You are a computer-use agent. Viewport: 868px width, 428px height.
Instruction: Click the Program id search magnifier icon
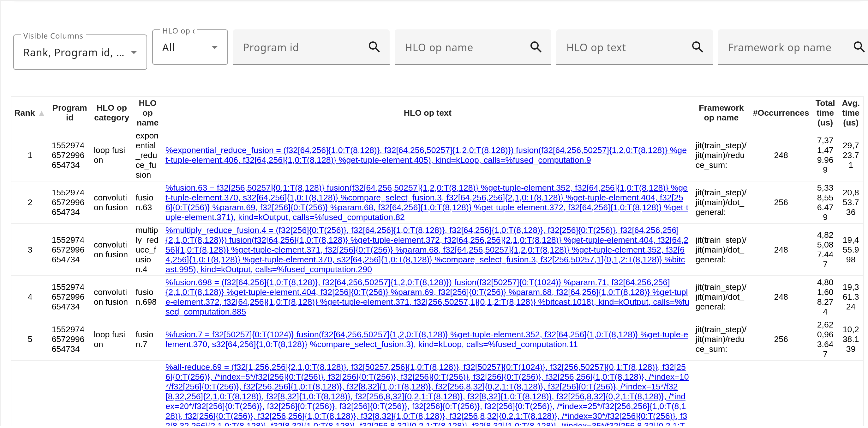pyautogui.click(x=374, y=47)
